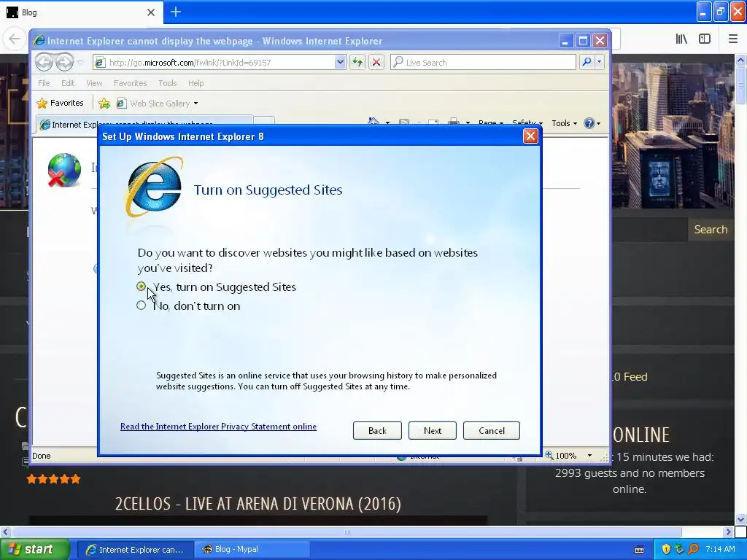Click Mypal back arrow button
747x560 pixels.
15,39
